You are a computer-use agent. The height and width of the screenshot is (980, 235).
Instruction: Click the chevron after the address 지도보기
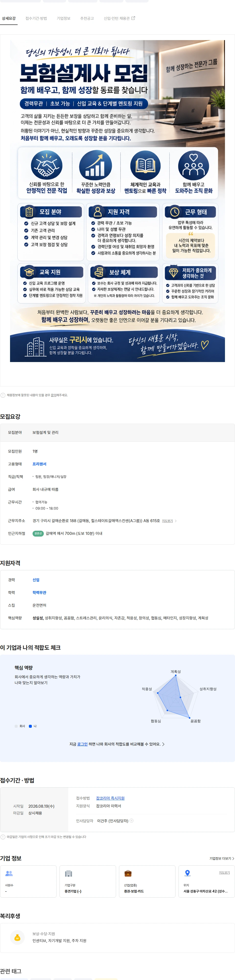coord(176,521)
